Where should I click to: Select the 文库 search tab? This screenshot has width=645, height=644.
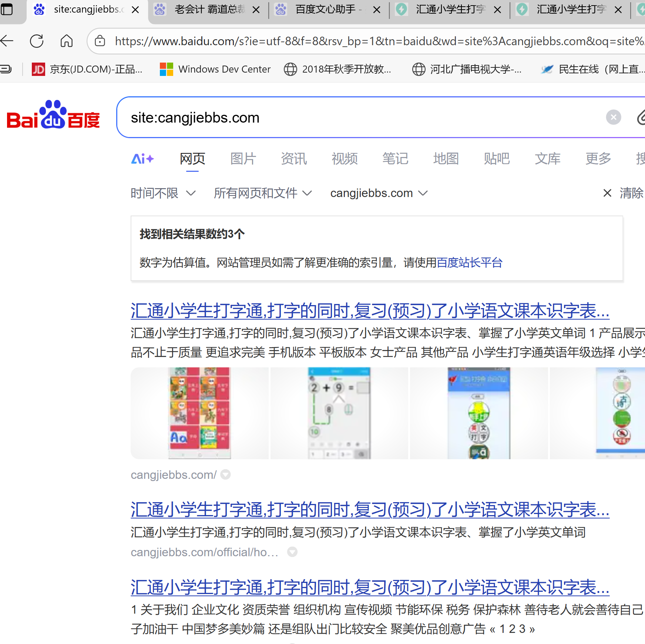click(x=548, y=159)
